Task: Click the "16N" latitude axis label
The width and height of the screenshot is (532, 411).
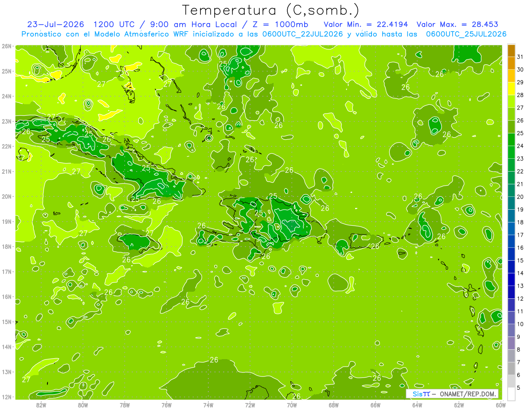Action: (7, 297)
